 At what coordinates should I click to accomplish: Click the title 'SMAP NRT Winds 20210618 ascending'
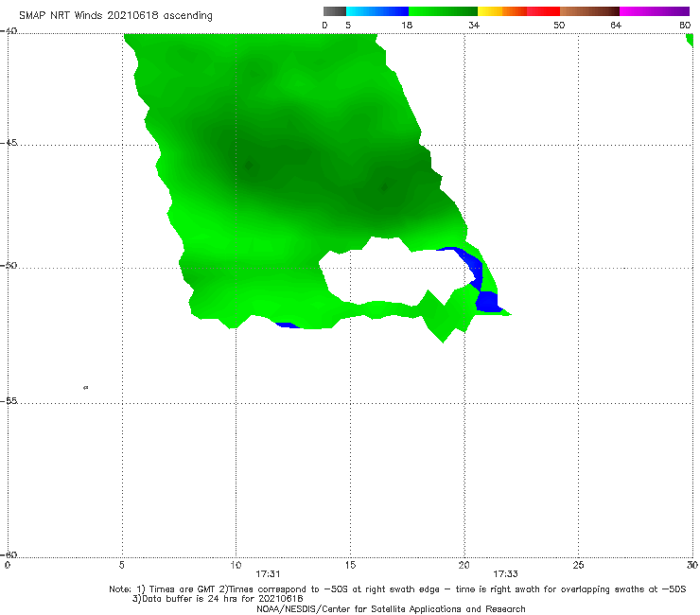[x=115, y=15]
